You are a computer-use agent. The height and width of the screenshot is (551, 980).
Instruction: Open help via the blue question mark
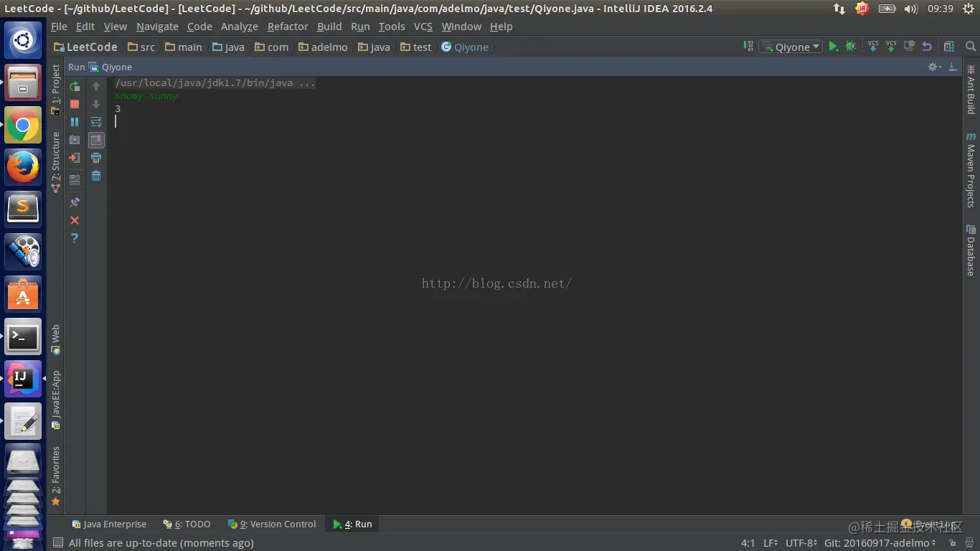pyautogui.click(x=75, y=238)
